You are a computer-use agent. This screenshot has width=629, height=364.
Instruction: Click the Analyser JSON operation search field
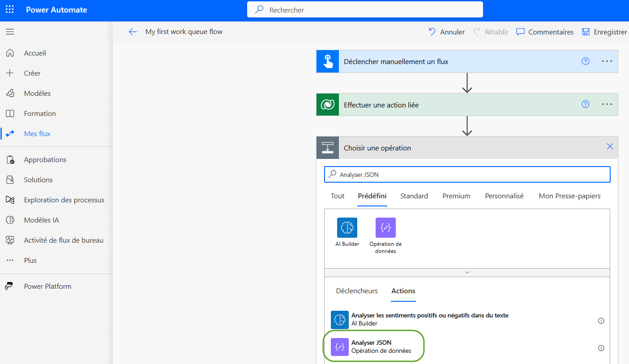tap(467, 175)
